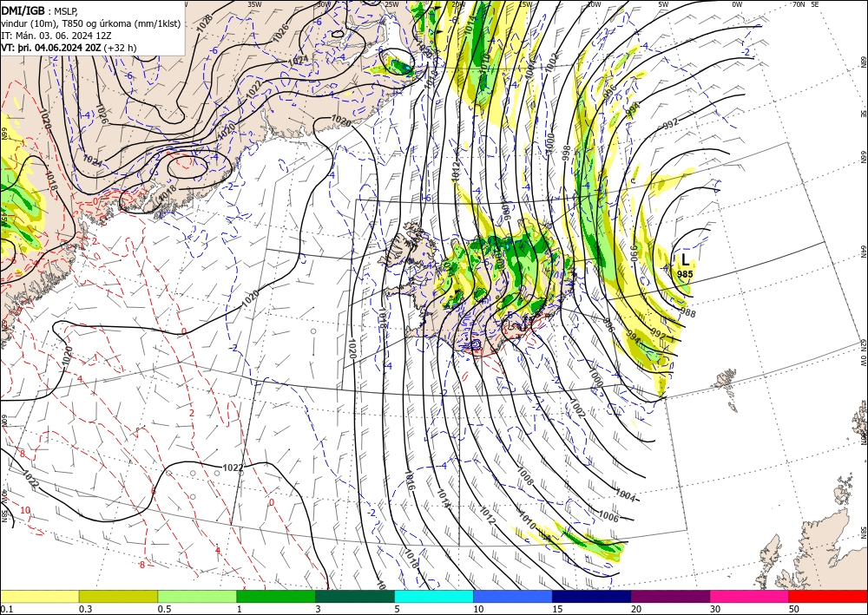Click the legend tick label '0.5'
Viewport: 868px width, 615px height.
tap(164, 609)
